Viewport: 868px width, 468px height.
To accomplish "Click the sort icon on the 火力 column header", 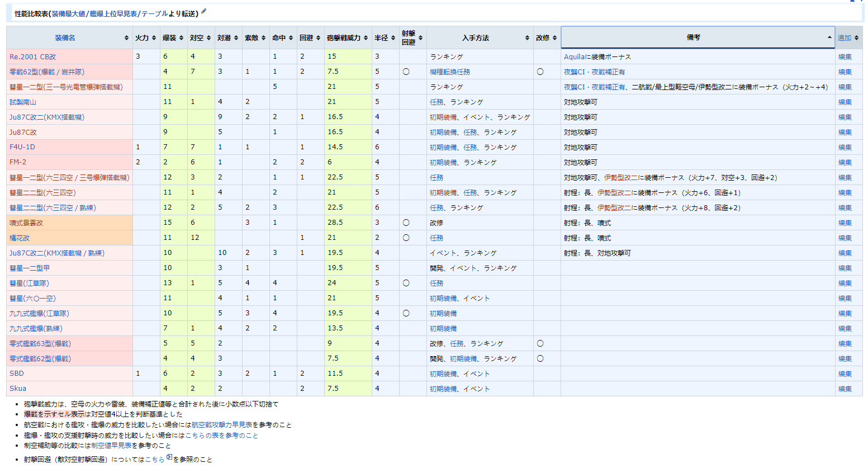I will tap(155, 37).
